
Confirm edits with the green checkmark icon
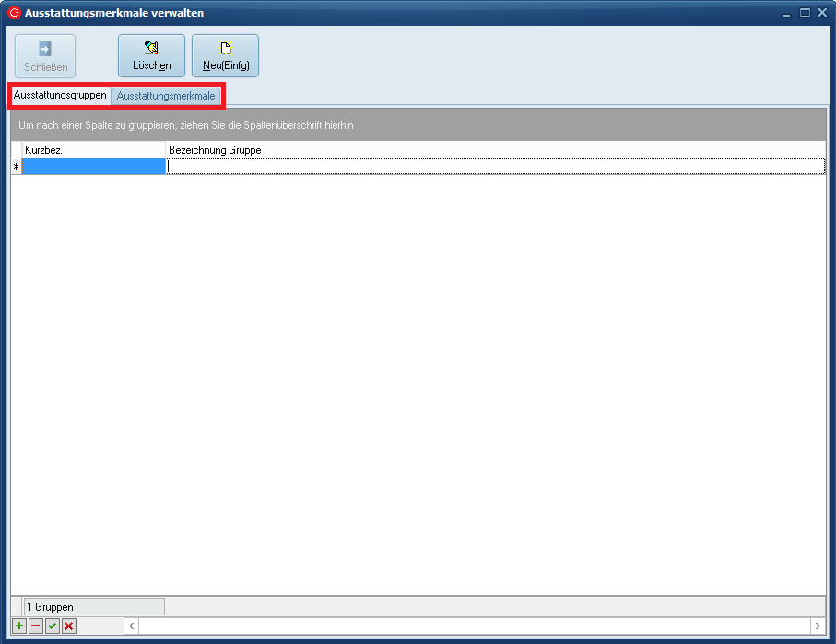point(53,626)
